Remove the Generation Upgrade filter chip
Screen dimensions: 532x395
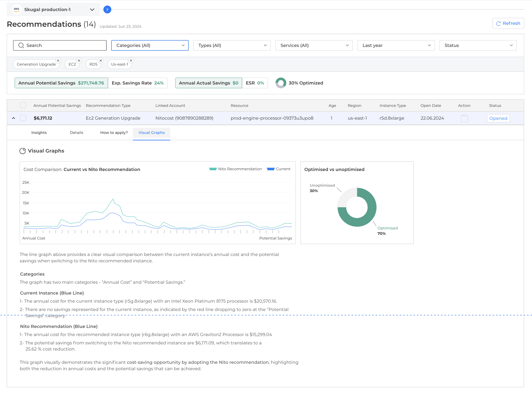58,60
